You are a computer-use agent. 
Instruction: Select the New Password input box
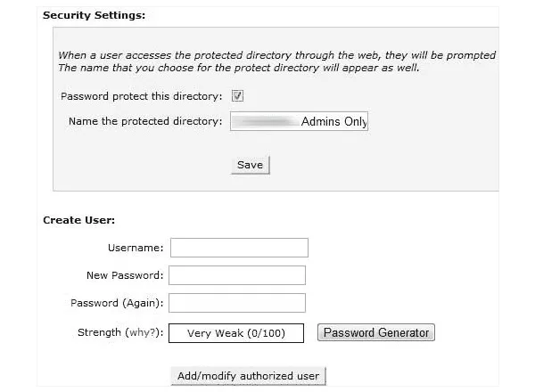click(237, 275)
